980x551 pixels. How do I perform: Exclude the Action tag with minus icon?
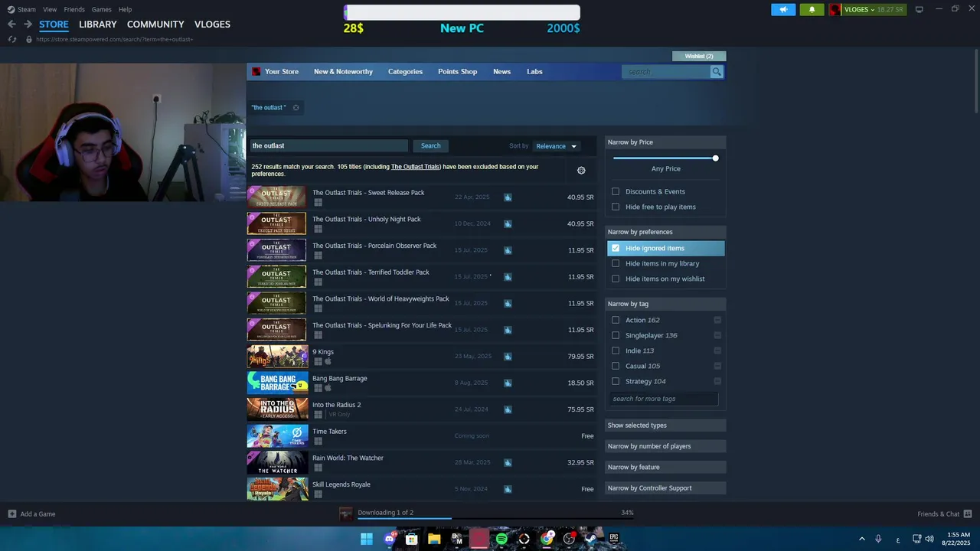click(x=717, y=320)
